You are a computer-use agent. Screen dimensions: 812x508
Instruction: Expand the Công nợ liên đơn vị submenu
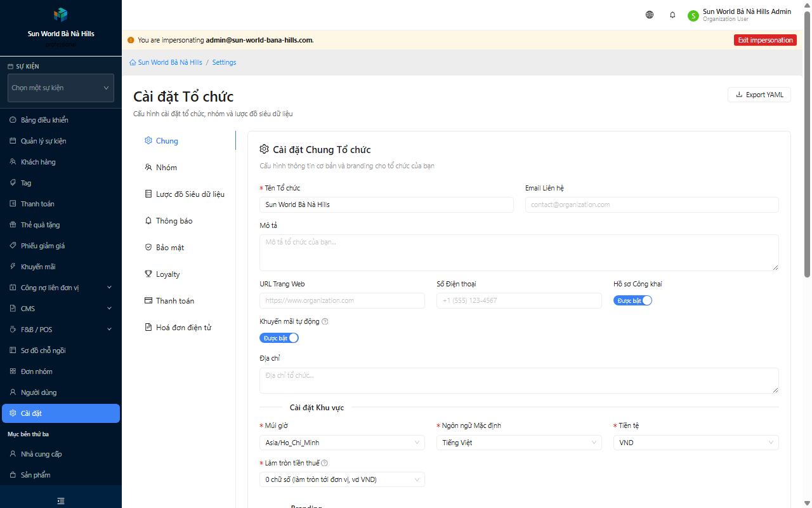[61, 288]
